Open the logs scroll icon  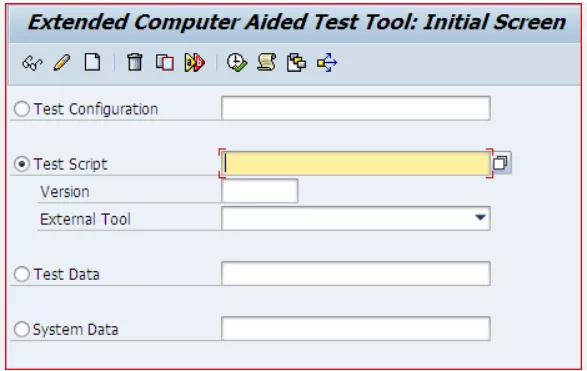click(267, 62)
